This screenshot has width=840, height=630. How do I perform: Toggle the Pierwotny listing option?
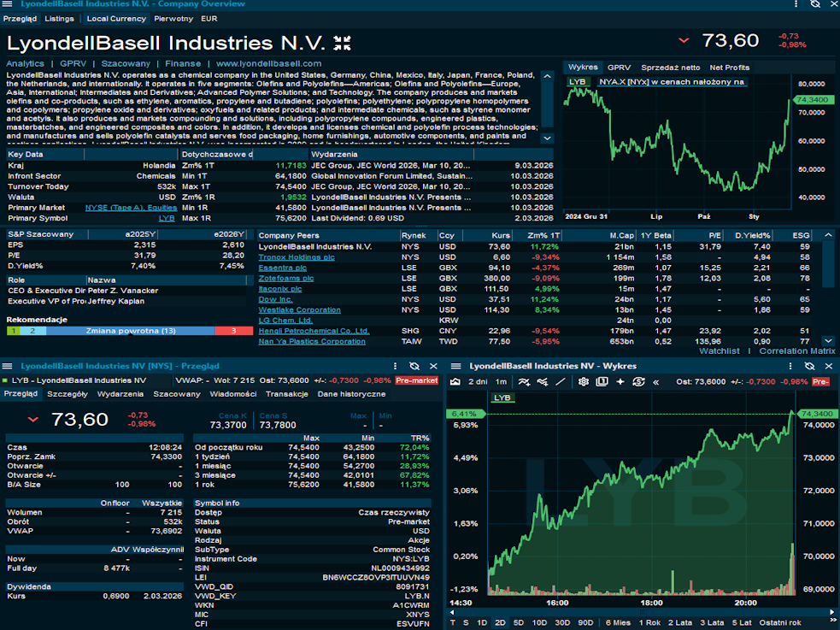(x=173, y=18)
